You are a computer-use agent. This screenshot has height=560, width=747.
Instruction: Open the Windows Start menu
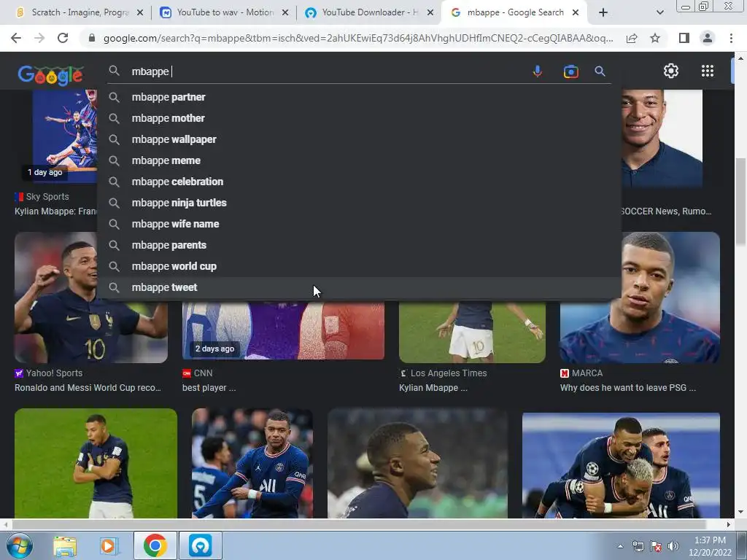(x=19, y=545)
